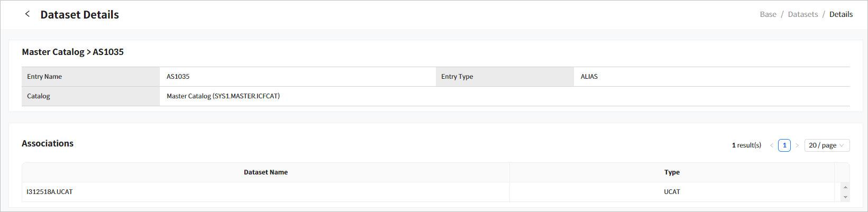Click the scroll down arrow in Associations table
This screenshot has height=212, width=868.
coord(845,197)
